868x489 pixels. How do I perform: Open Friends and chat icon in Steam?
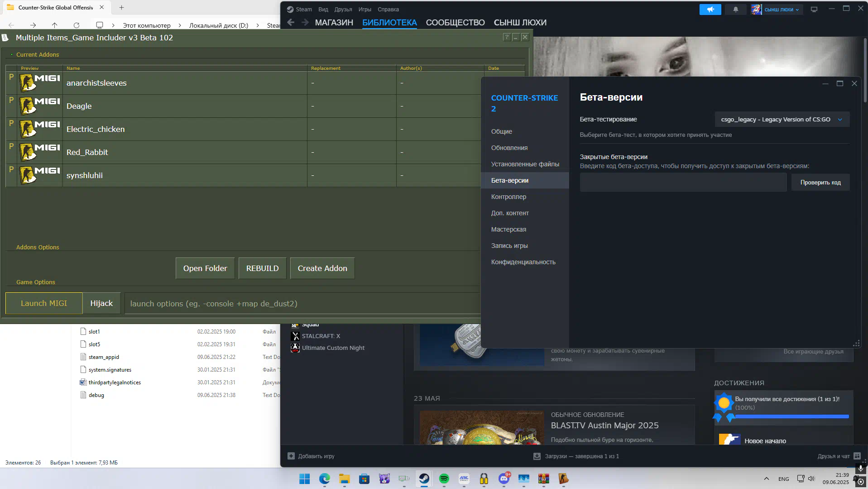click(857, 456)
